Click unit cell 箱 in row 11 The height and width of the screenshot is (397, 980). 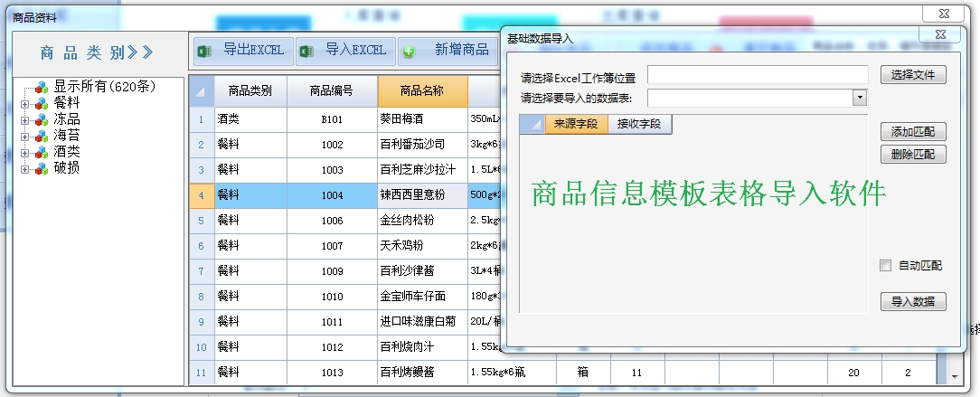[x=582, y=372]
